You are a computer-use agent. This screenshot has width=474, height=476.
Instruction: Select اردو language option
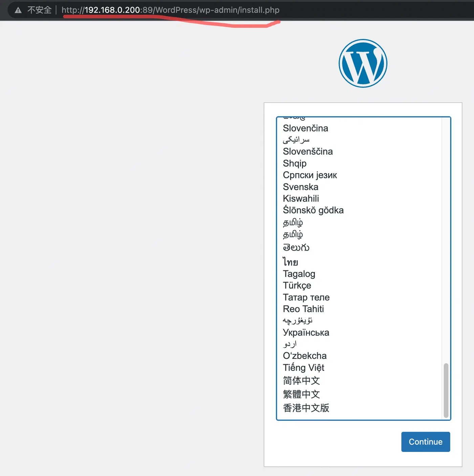click(290, 344)
